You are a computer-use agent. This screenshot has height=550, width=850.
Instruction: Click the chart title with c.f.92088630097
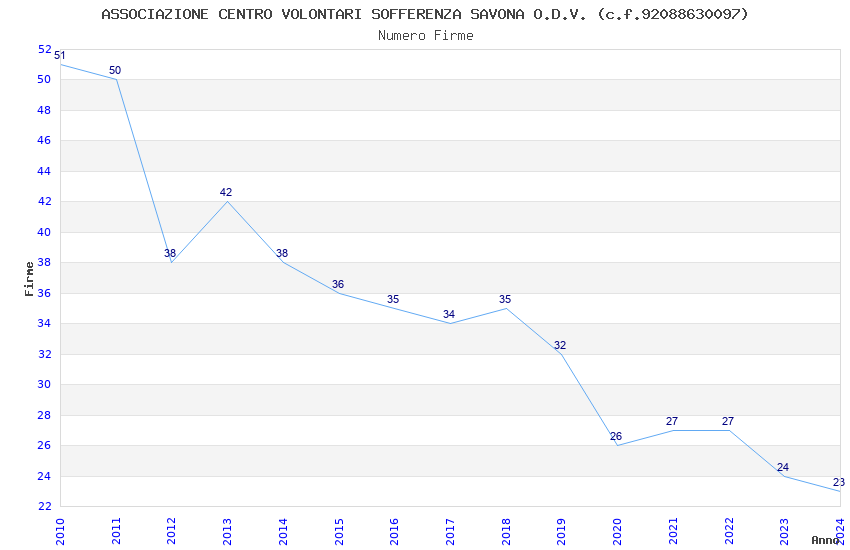(425, 14)
